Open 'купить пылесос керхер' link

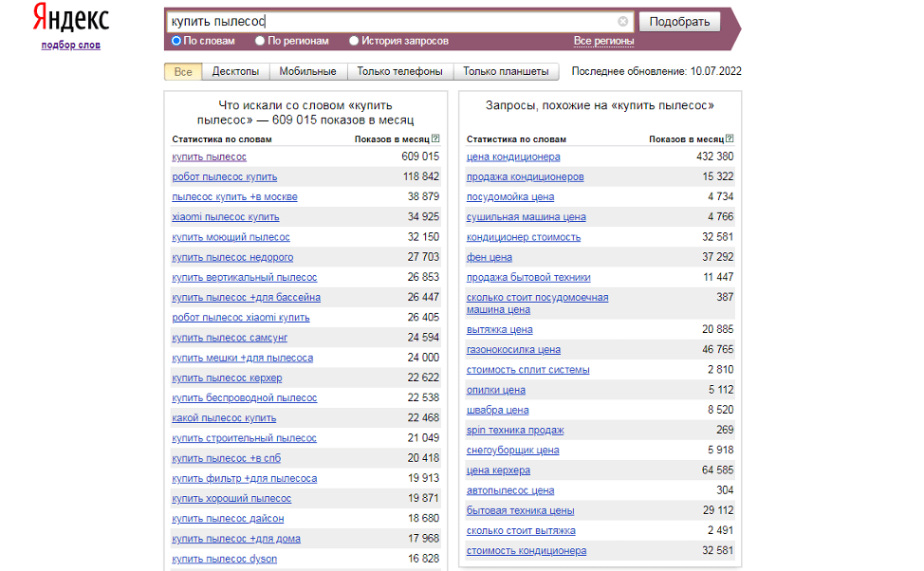[x=227, y=378]
